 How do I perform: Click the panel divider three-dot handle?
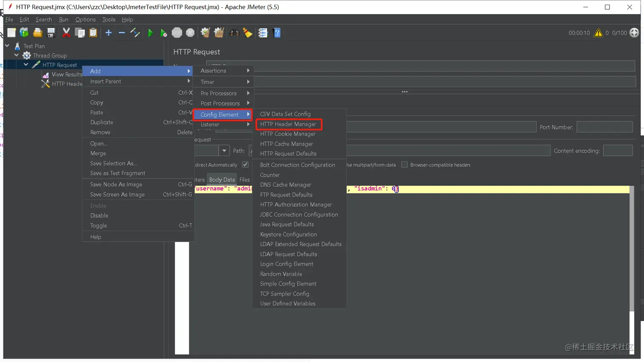pos(405,91)
